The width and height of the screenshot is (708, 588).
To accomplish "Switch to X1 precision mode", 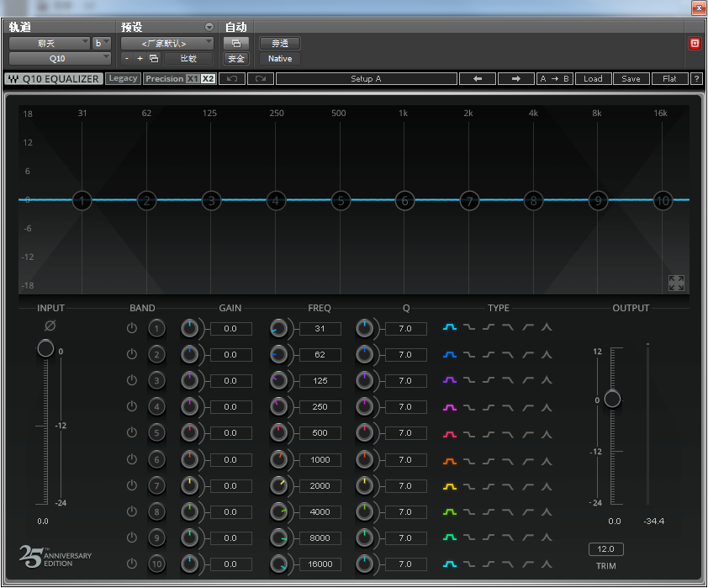I will pos(193,78).
